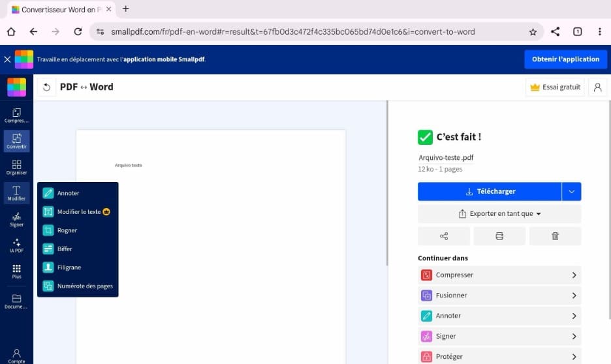Choose Annoter in Modifier menu

78,193
